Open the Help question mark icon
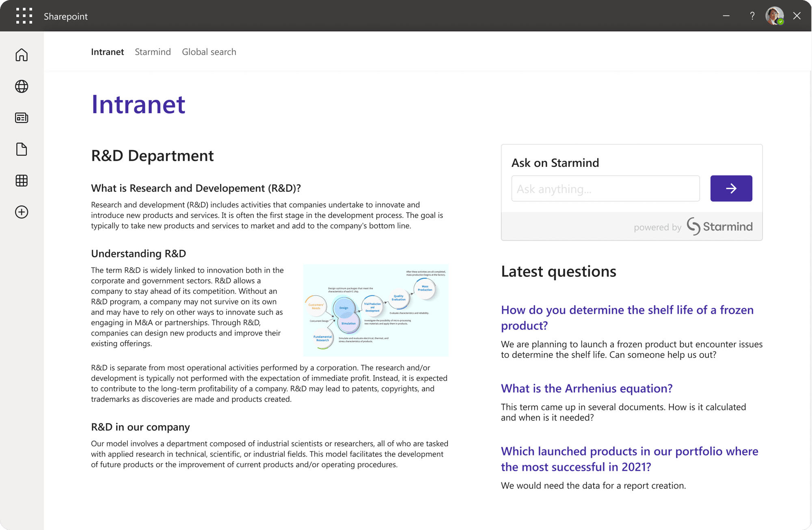 point(752,16)
